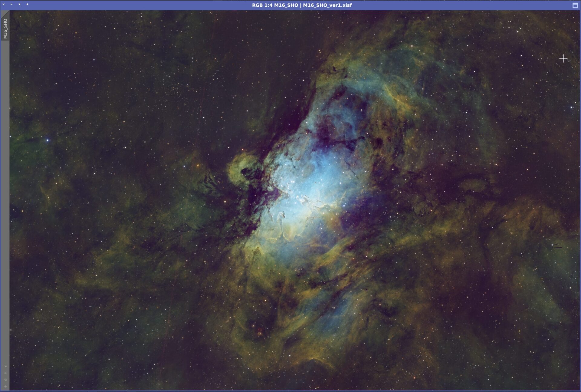Click the orange star left of green bubble
The height and width of the screenshot is (392, 581).
pos(198,165)
